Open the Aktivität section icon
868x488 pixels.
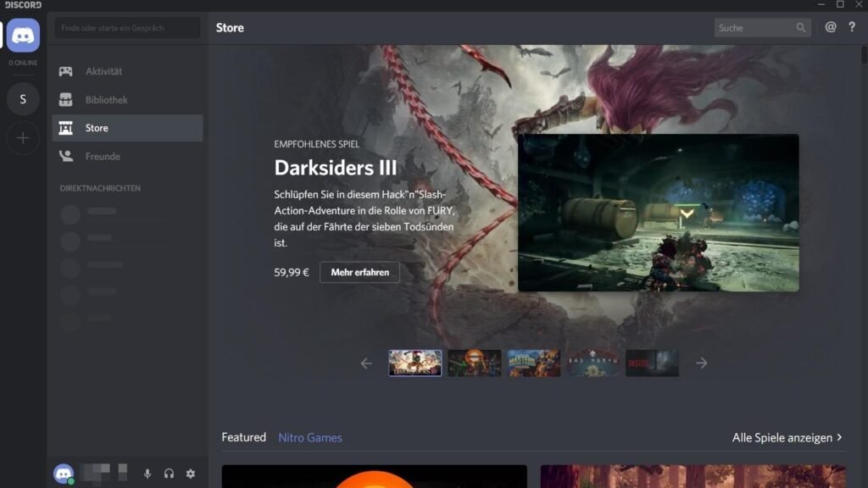coord(66,71)
